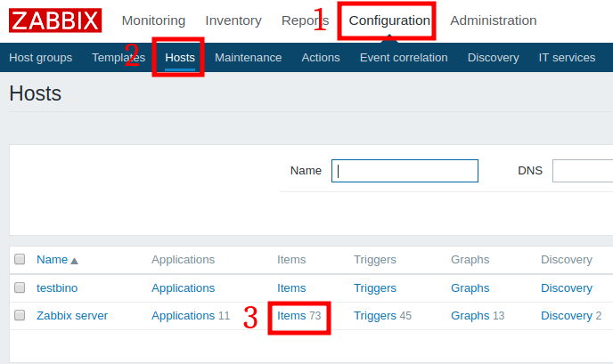Open the Zabbix server host

72,316
